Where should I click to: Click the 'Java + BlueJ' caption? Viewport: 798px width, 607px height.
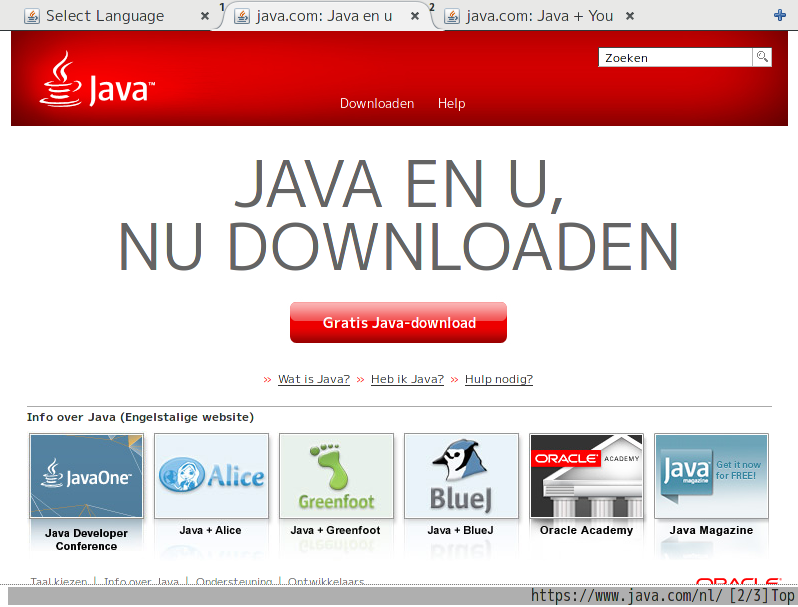(x=460, y=530)
